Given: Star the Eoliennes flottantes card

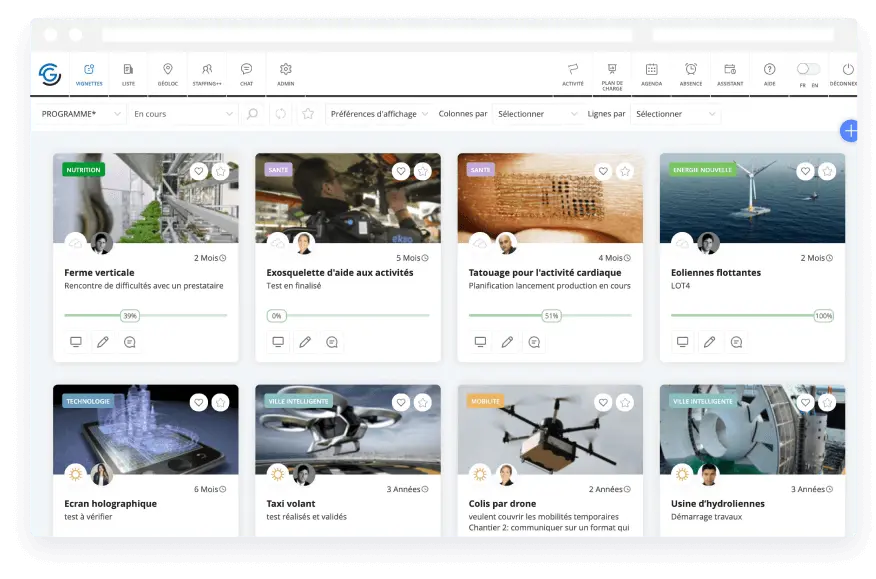Looking at the screenshot, I should pos(827,171).
